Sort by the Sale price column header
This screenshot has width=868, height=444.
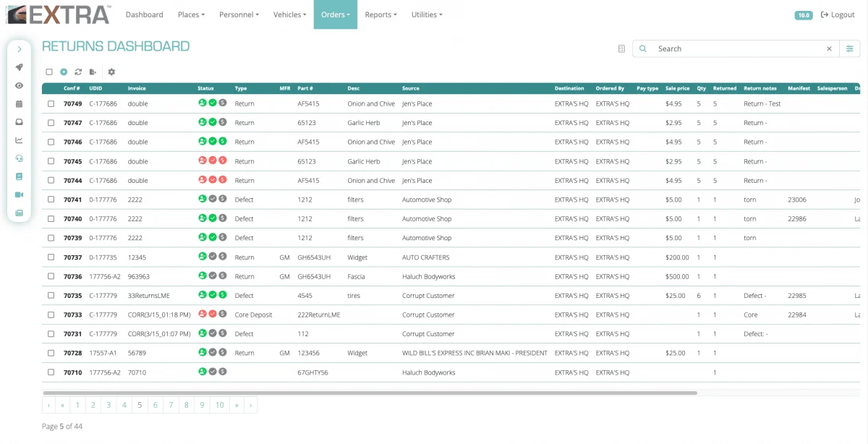pos(678,88)
